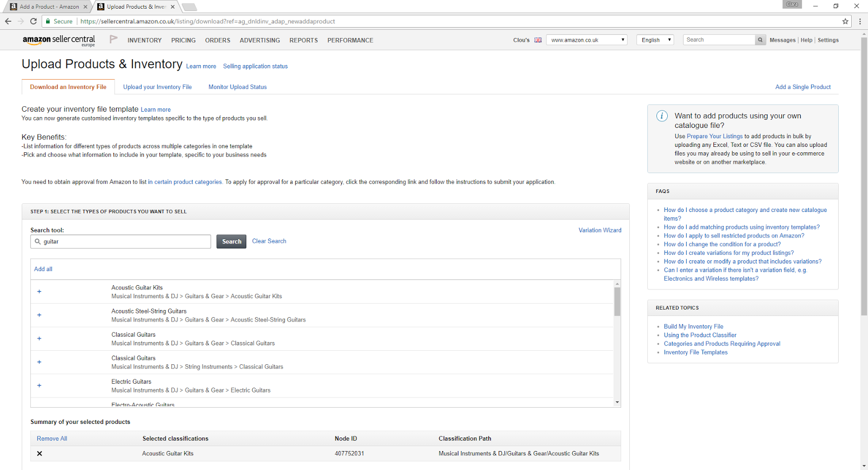Screen dimensions: 868x470
Task: Click product list scroll down arrow
Action: (617, 402)
